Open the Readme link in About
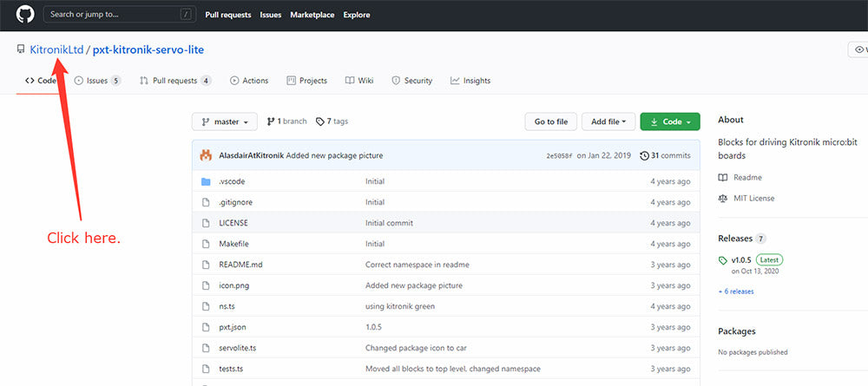Screen dimensions: 868x386 click(x=740, y=178)
